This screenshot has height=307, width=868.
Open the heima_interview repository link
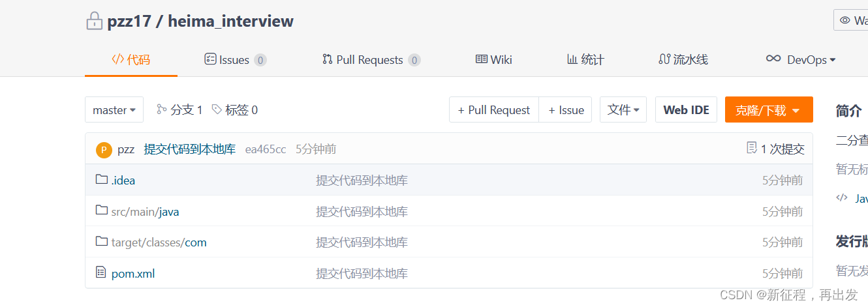[x=230, y=21]
